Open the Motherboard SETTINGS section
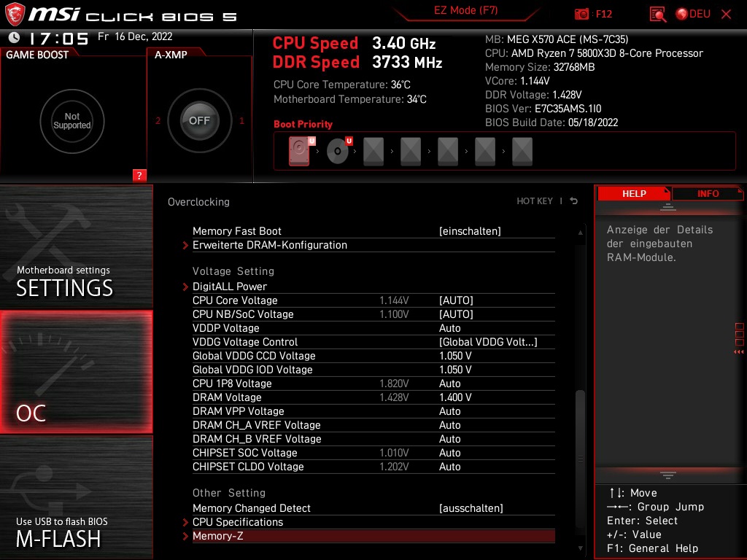Screen dimensions: 747x560 coord(76,246)
